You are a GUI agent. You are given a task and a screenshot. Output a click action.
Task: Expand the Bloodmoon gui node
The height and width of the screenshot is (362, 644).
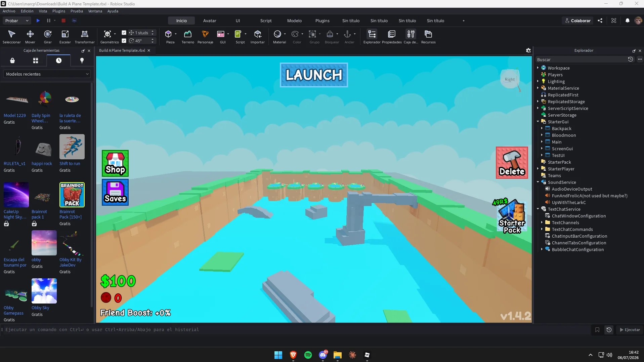tap(542, 135)
